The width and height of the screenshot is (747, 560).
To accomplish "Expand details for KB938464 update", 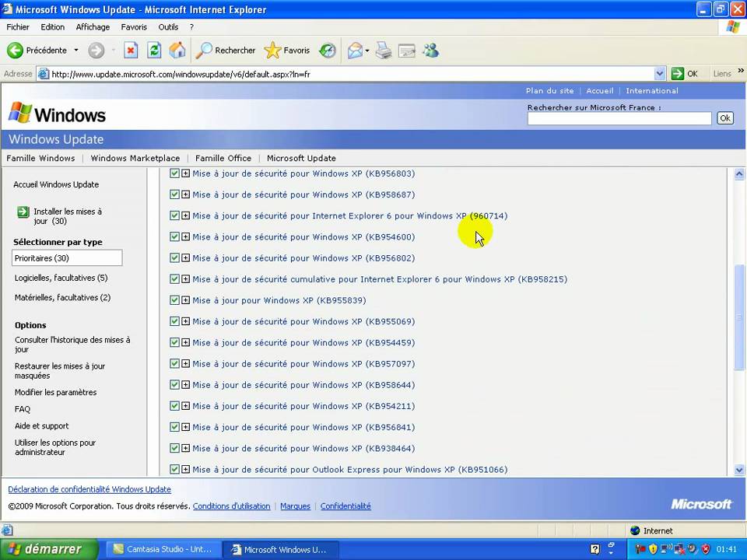I will 185,448.
